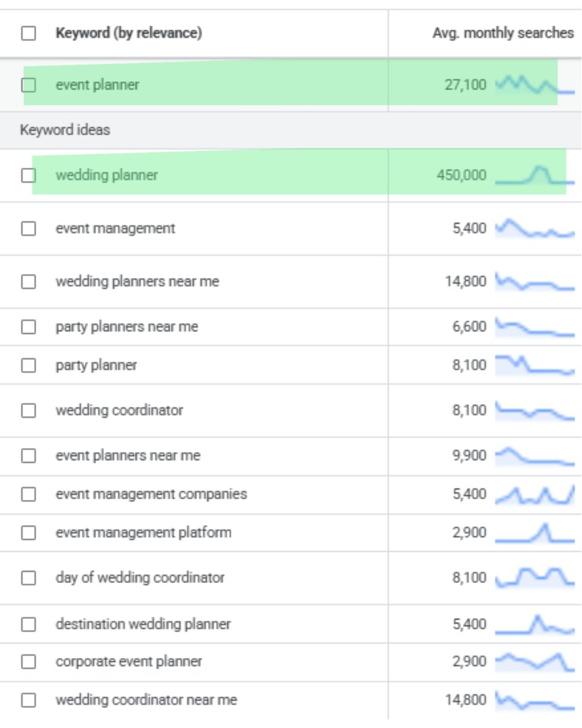
Task: Click the wedding planner trend sparkline
Action: [534, 175]
